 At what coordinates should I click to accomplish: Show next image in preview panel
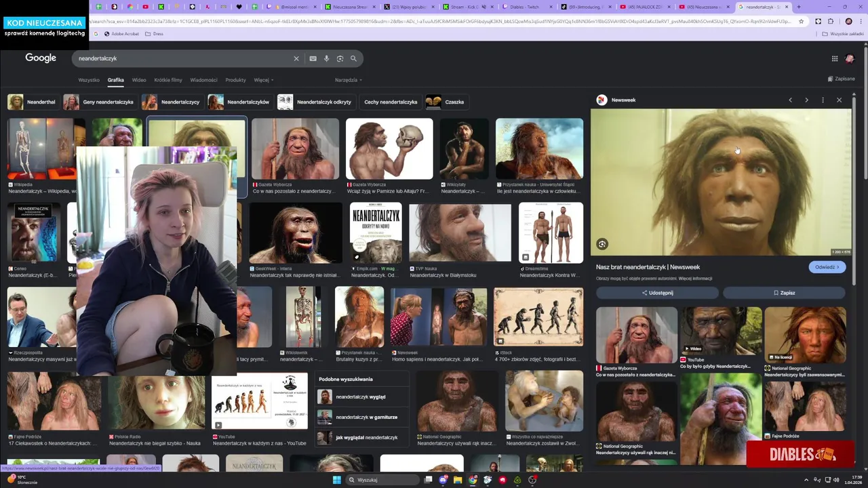pyautogui.click(x=806, y=100)
